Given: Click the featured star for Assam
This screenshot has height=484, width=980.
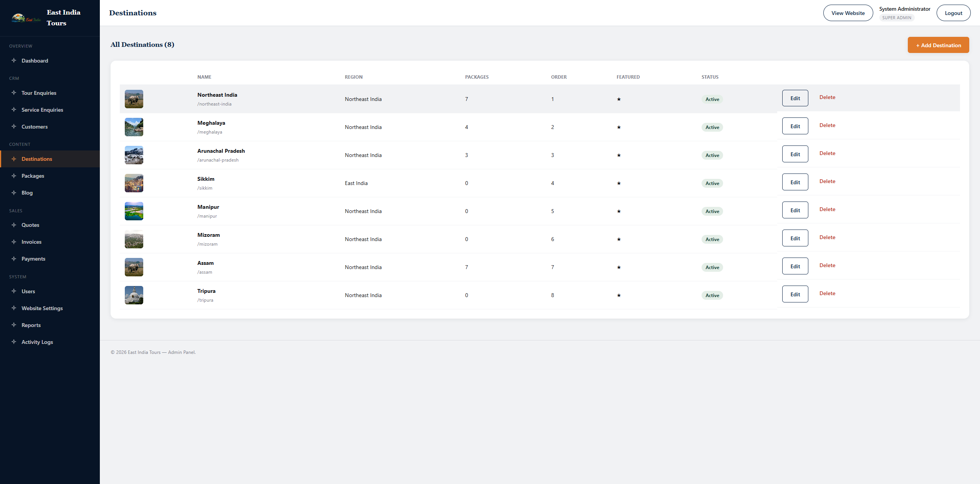Looking at the screenshot, I should point(619,267).
